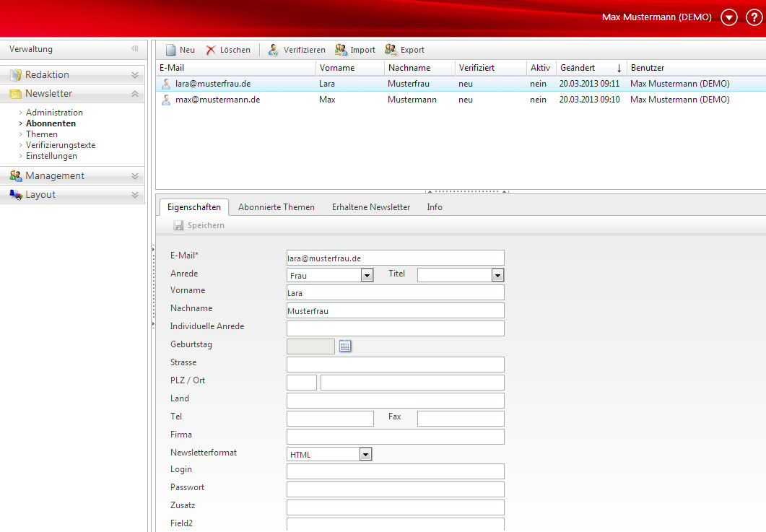Open Themen in Newsletter menu
766x532 pixels.
(42, 134)
